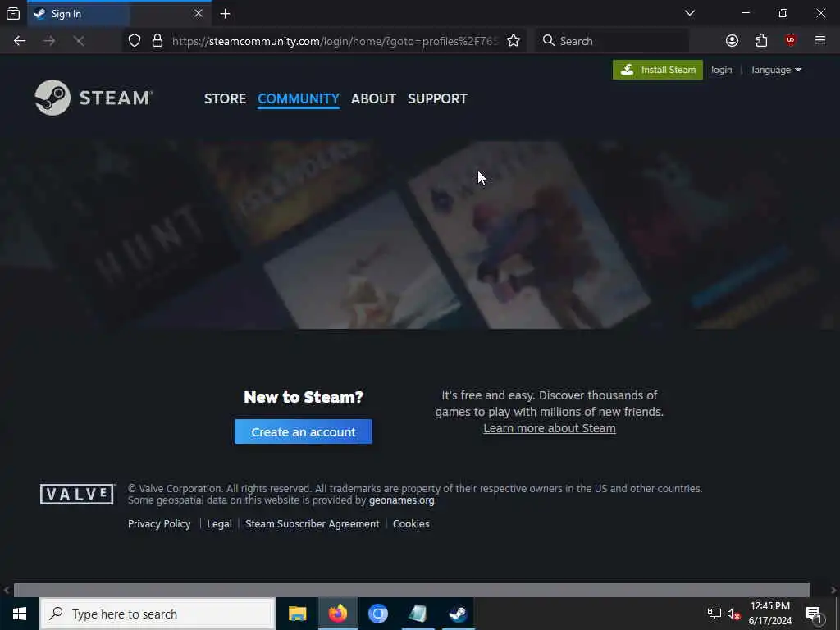The width and height of the screenshot is (840, 630).
Task: Open the Privacy Policy link
Action: [159, 524]
